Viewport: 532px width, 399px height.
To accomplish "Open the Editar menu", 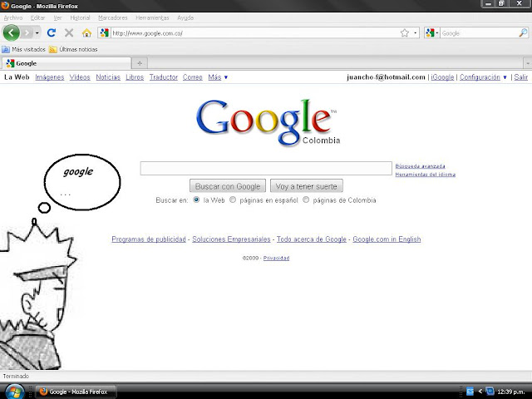I will tap(37, 17).
